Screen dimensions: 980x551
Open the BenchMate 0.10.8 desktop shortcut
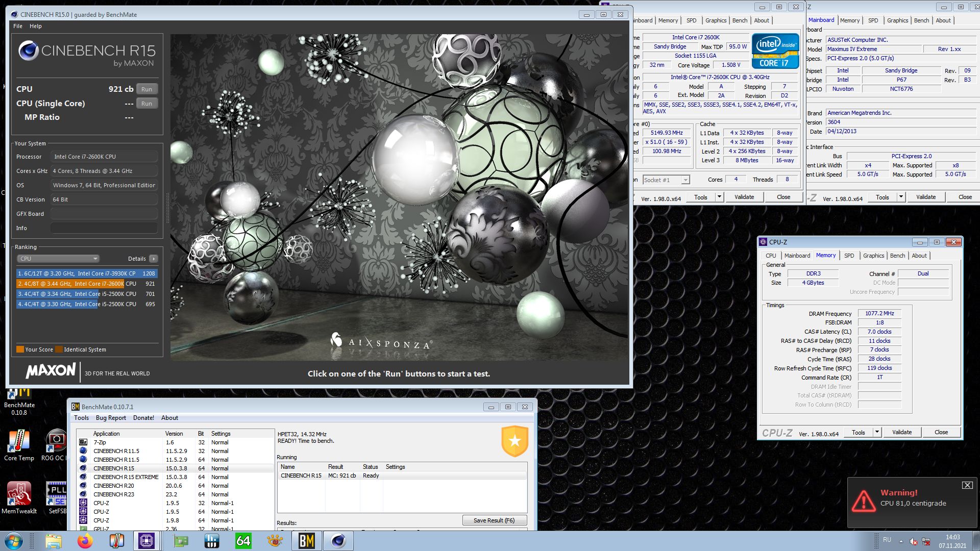(19, 402)
